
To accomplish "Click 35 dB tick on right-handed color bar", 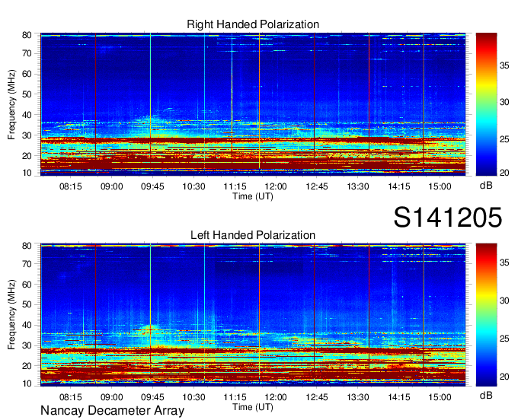I will pyautogui.click(x=504, y=65).
